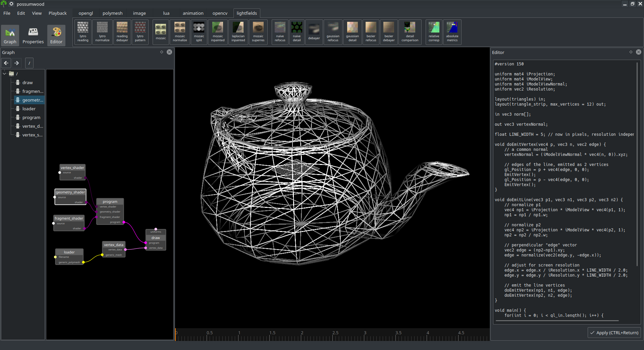Select the reading debayer icon
Screen dimensions: 644x350
pyautogui.click(x=122, y=32)
